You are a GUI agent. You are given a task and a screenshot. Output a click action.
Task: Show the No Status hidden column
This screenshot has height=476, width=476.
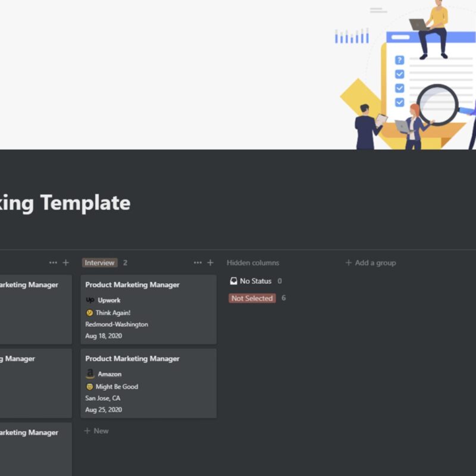tap(250, 281)
